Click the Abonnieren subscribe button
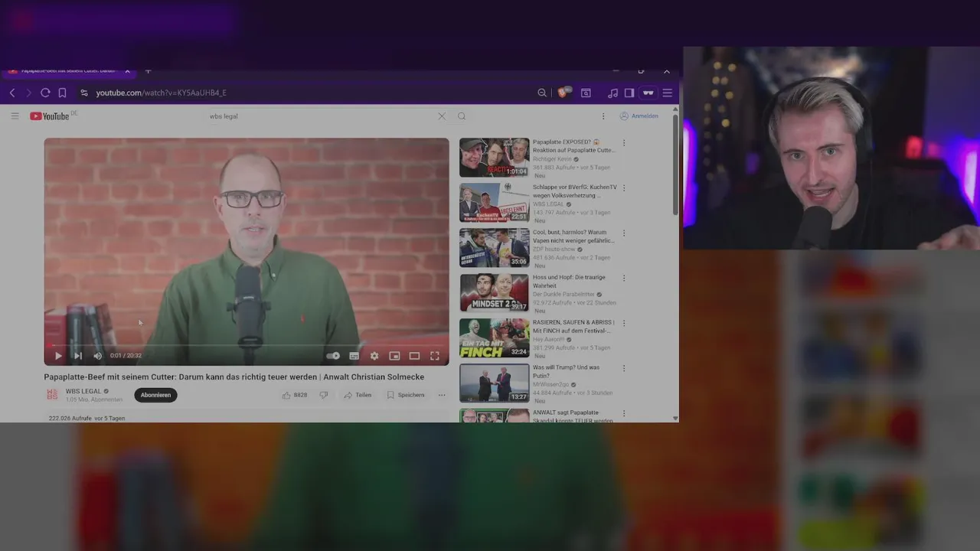Viewport: 980px width, 551px height. (155, 395)
